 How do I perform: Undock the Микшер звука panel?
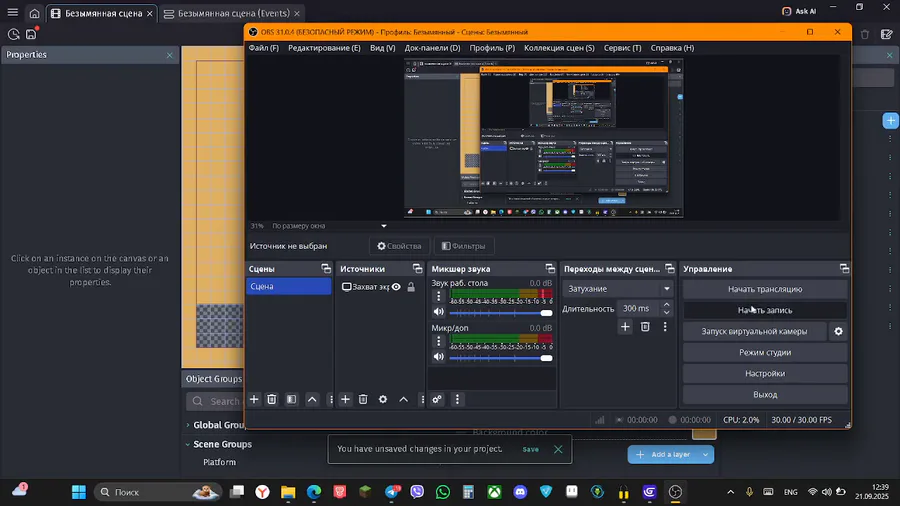coord(550,268)
